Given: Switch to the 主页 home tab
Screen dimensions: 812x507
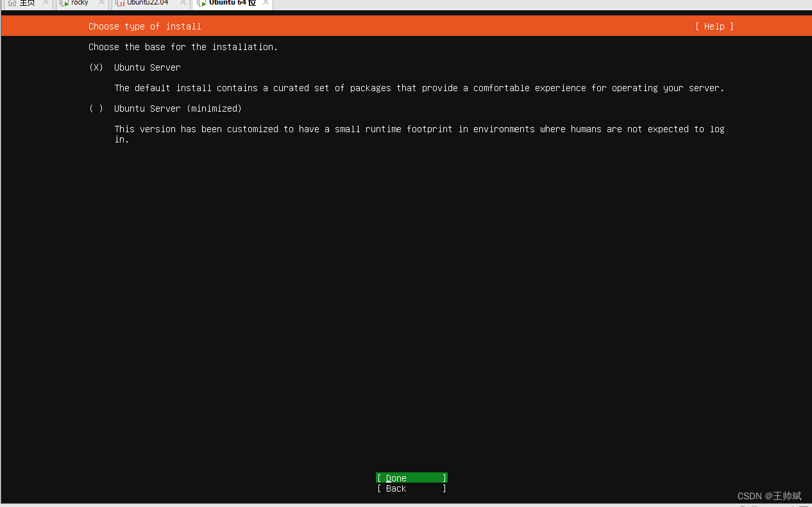Looking at the screenshot, I should point(28,3).
